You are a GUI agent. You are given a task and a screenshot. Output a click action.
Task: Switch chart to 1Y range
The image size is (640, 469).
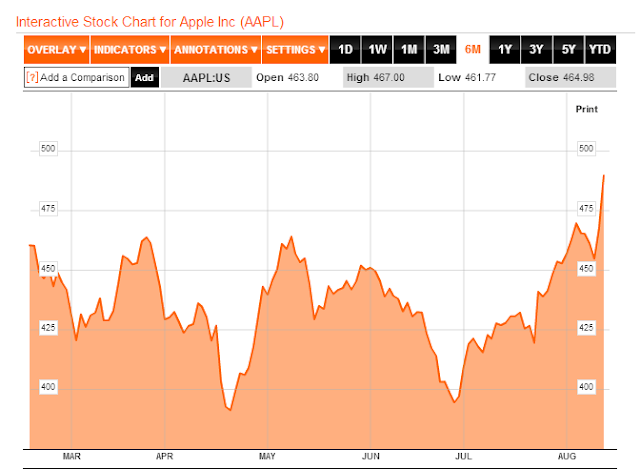tap(505, 50)
